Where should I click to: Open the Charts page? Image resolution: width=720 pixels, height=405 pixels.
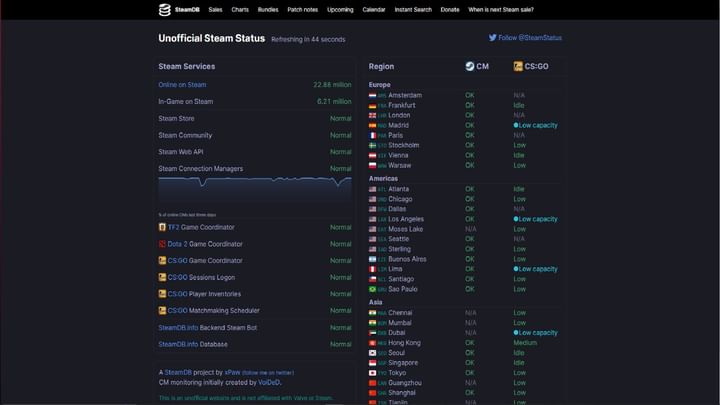point(240,10)
